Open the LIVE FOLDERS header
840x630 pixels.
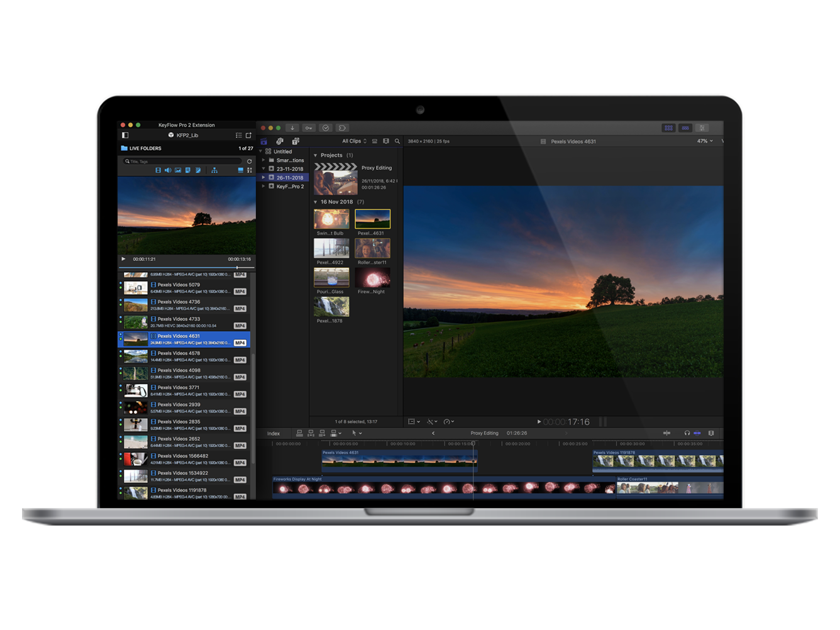145,148
